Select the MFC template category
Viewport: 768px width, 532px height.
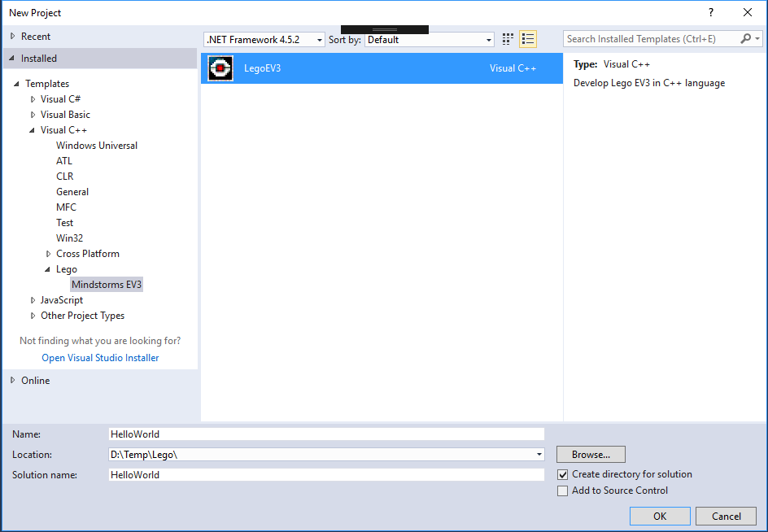(x=66, y=207)
